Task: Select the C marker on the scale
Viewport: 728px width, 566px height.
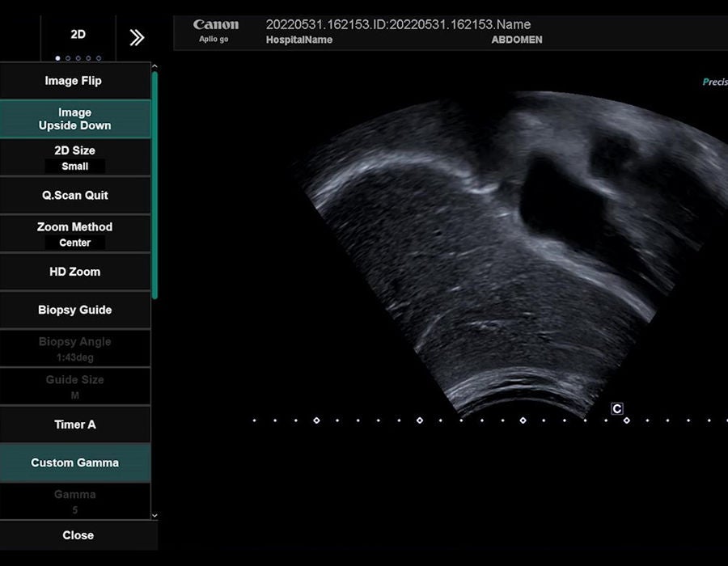Action: [616, 408]
